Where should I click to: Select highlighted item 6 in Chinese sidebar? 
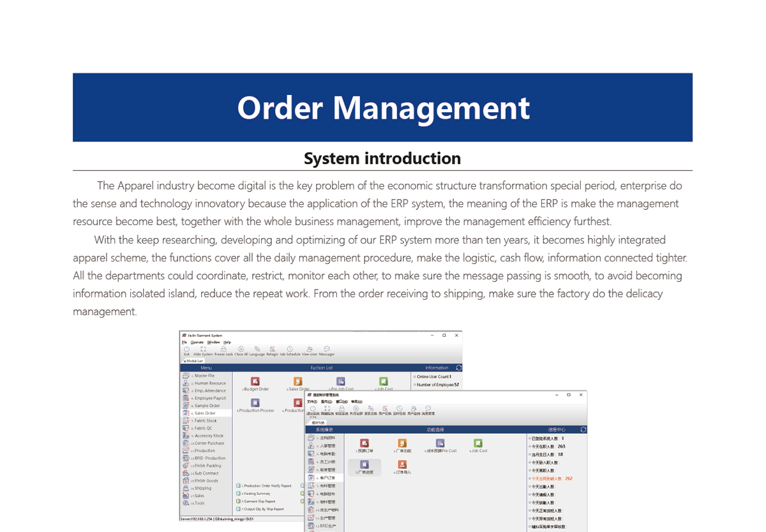(x=325, y=478)
